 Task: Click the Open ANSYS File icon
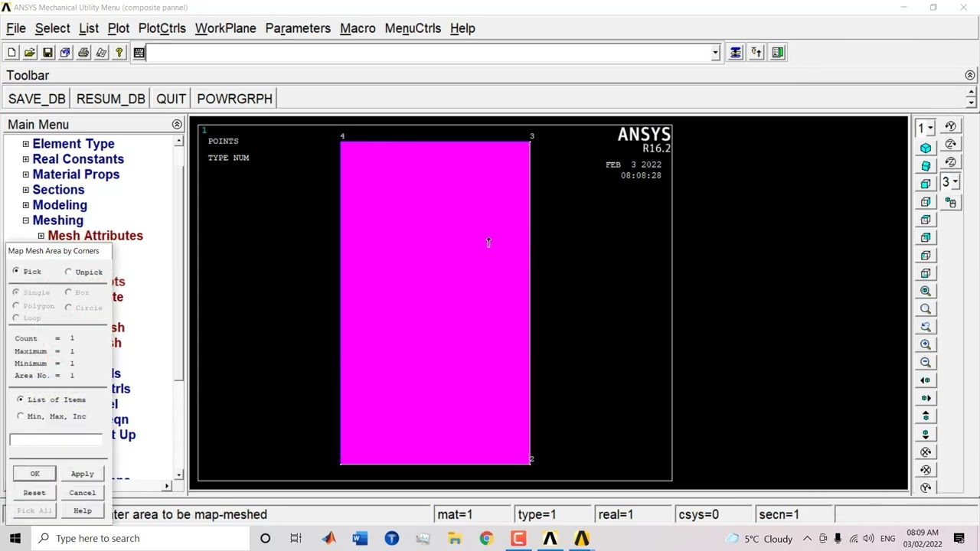(29, 53)
